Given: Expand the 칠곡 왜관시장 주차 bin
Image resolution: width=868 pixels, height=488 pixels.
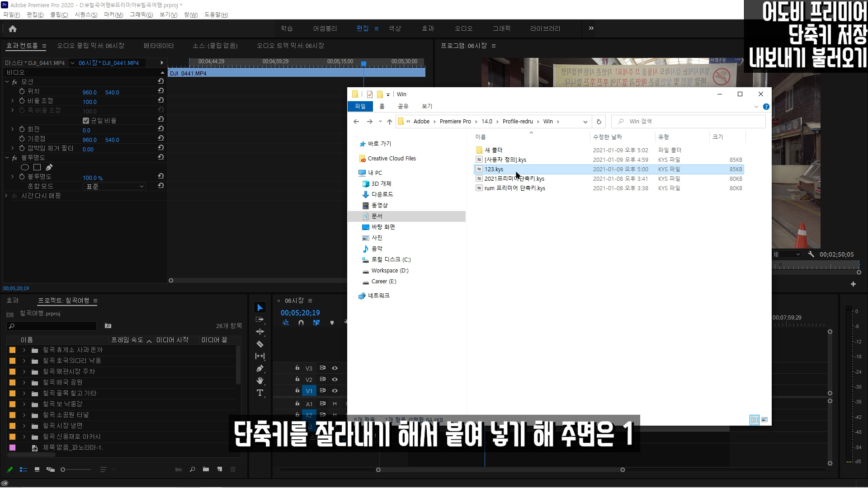Looking at the screenshot, I should click(24, 372).
